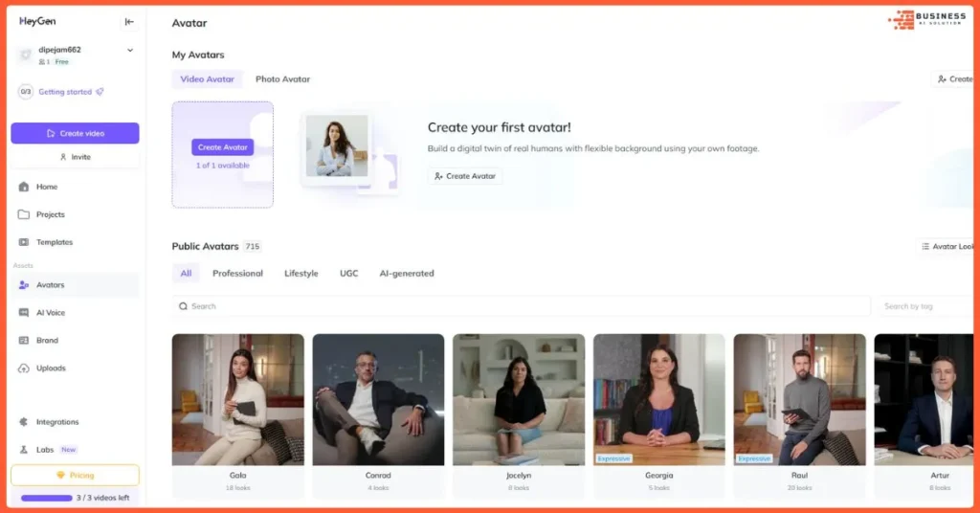Select the AI-generated filter tab

(406, 273)
